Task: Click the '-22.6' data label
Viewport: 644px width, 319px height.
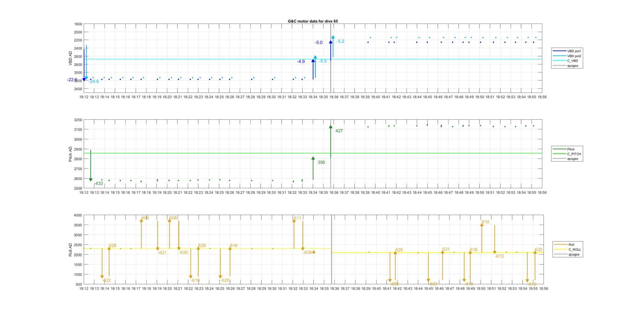Action: [x=72, y=80]
